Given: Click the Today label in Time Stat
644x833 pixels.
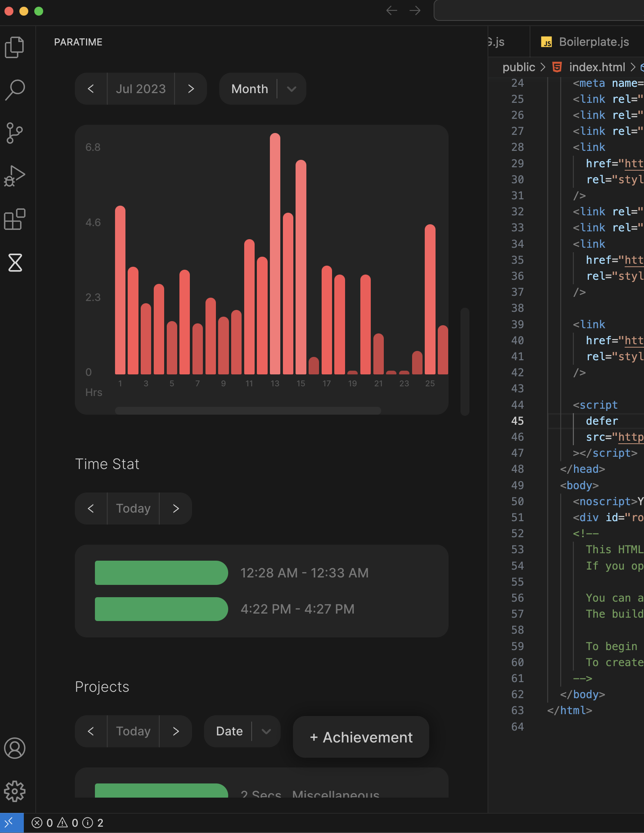Looking at the screenshot, I should point(133,509).
